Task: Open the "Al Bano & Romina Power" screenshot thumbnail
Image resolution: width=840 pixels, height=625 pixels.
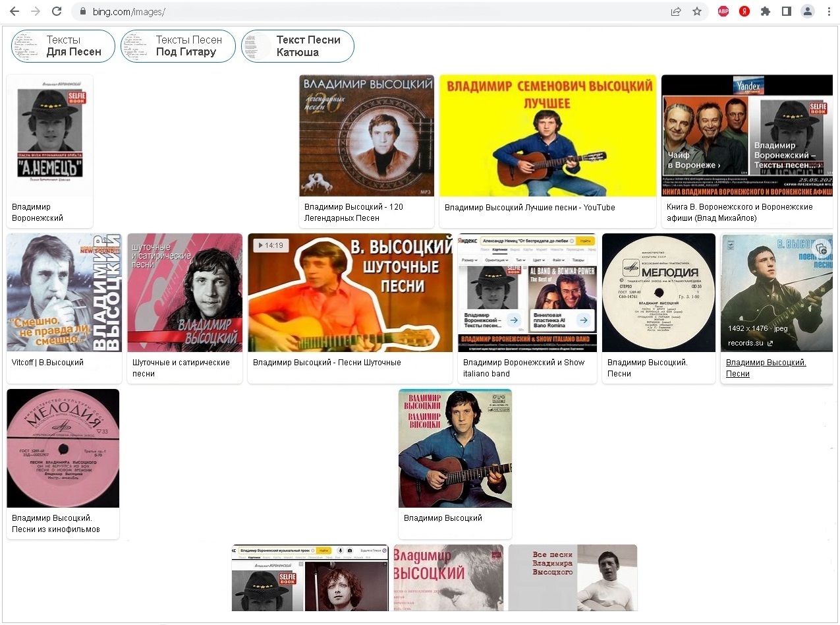Action: click(x=528, y=293)
